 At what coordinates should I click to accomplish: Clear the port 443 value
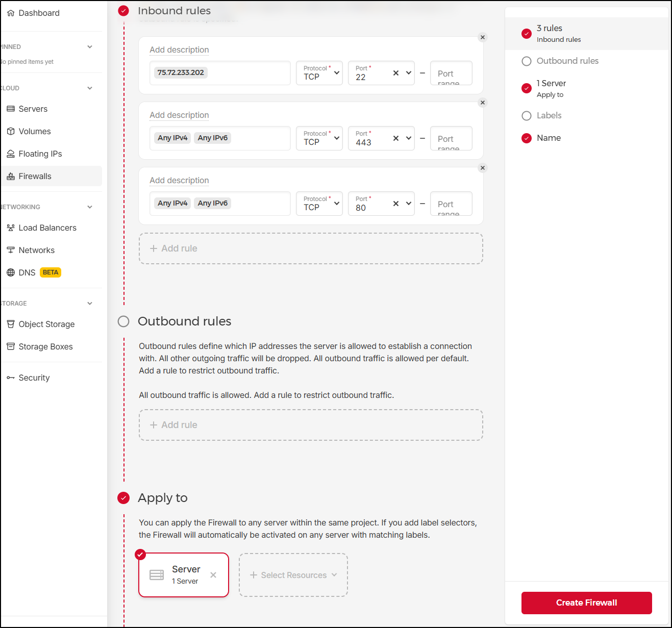click(396, 138)
